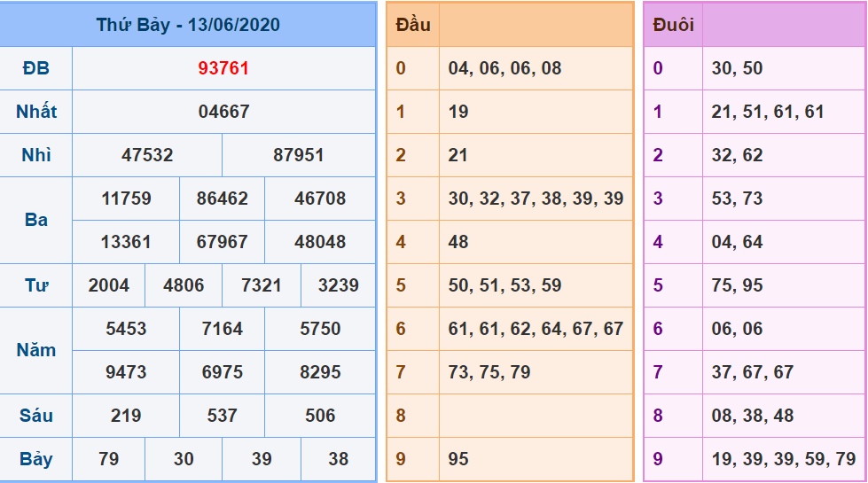Viewport: 868px width, 483px height.
Task: Click the Đuôi column header
Action: point(673,25)
